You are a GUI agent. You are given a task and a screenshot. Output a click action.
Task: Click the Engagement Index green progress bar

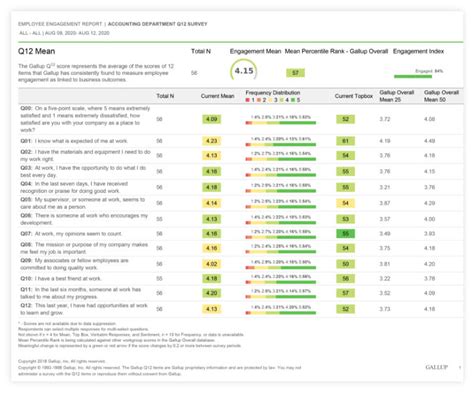point(413,77)
